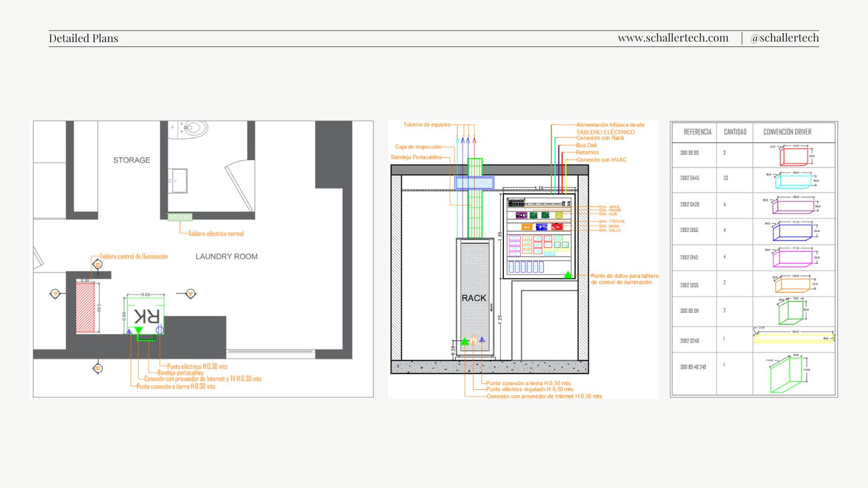
Task: Click the quantity 23 cell
Action: click(x=725, y=179)
